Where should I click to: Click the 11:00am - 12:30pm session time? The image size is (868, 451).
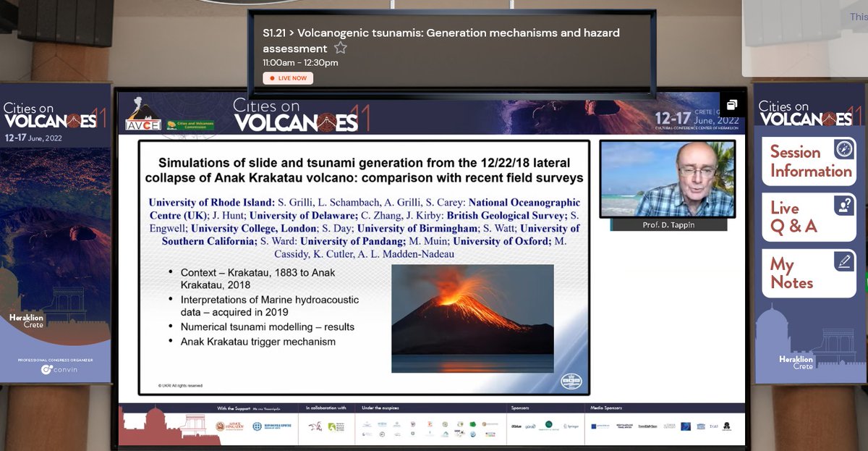300,63
